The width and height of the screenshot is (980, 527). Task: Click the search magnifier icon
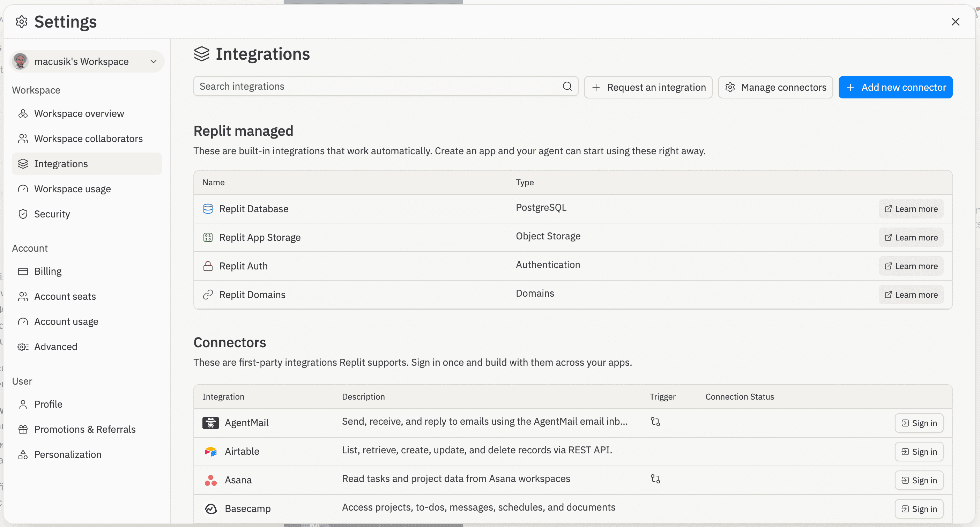(x=567, y=86)
